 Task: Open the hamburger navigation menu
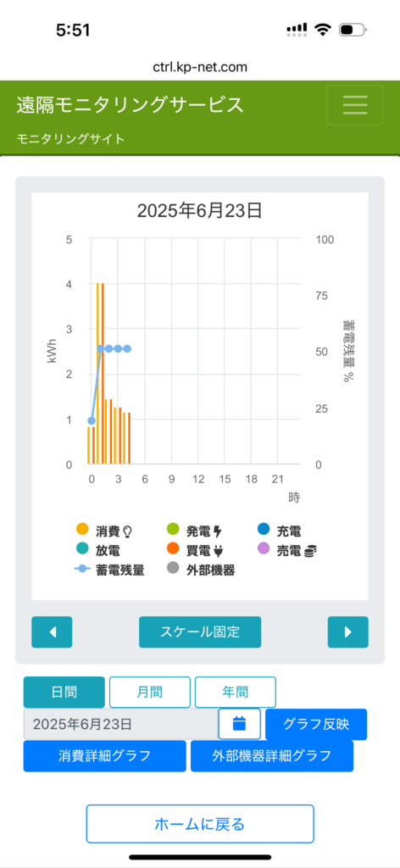[x=354, y=104]
